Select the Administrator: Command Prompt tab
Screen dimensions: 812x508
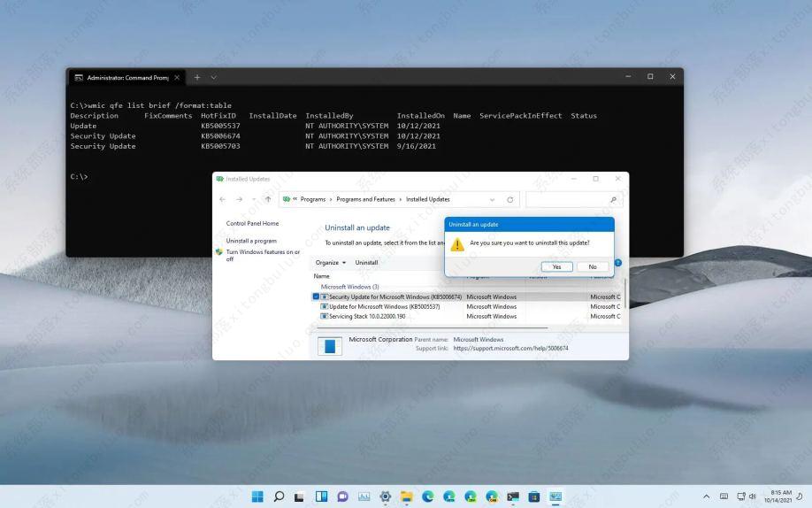[x=122, y=77]
